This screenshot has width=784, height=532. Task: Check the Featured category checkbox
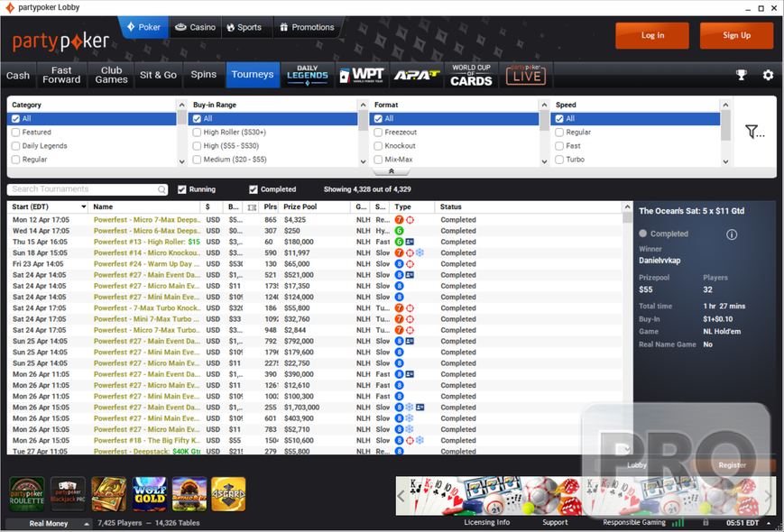pos(15,133)
